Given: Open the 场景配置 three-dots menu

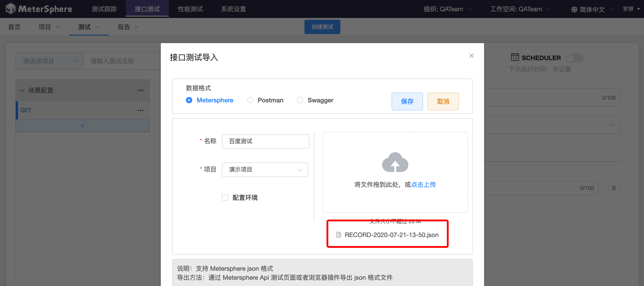Looking at the screenshot, I should click(141, 90).
